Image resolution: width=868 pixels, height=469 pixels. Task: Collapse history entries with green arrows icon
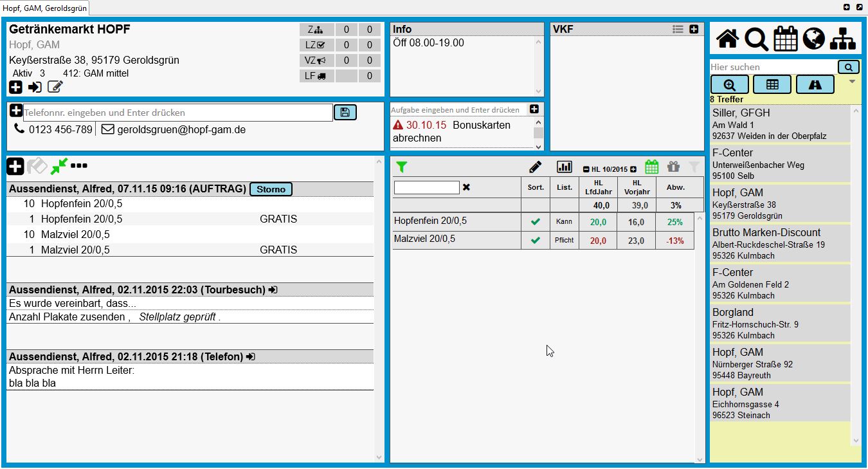pyautogui.click(x=59, y=166)
